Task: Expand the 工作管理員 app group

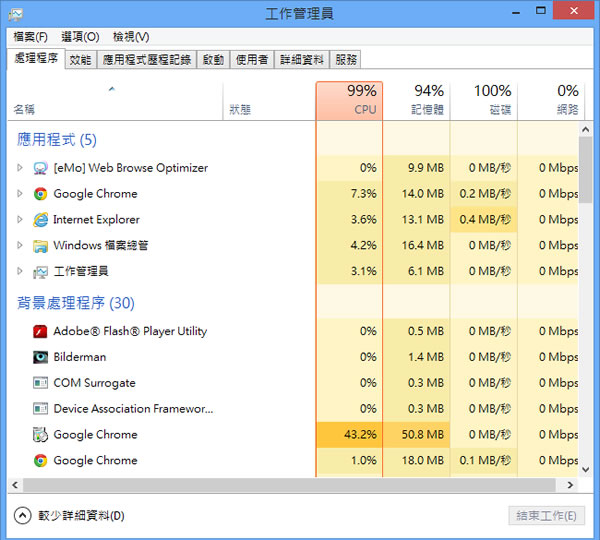Action: click(x=20, y=271)
